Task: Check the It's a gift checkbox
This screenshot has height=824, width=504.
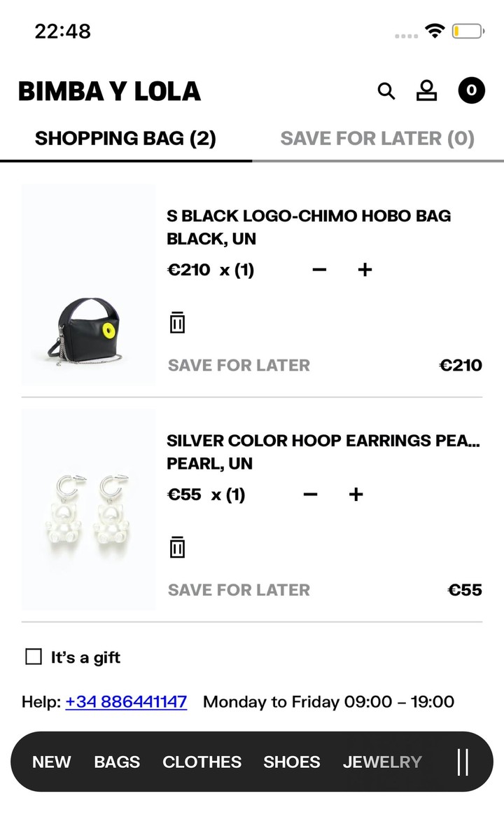Action: [x=33, y=657]
